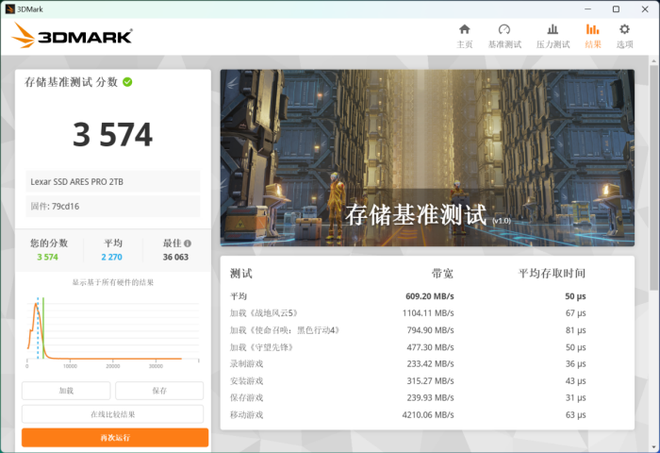Click the orange 再次运行 run again button
660x453 pixels.
pyautogui.click(x=114, y=438)
